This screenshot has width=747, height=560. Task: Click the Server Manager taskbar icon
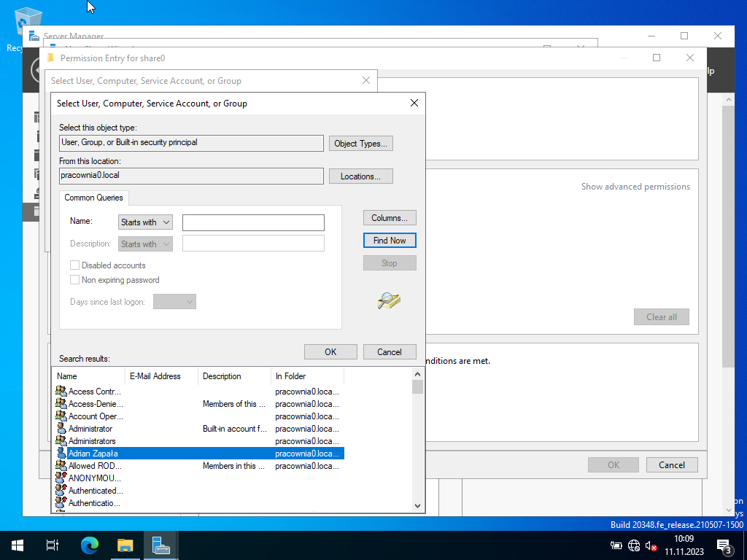tap(160, 545)
